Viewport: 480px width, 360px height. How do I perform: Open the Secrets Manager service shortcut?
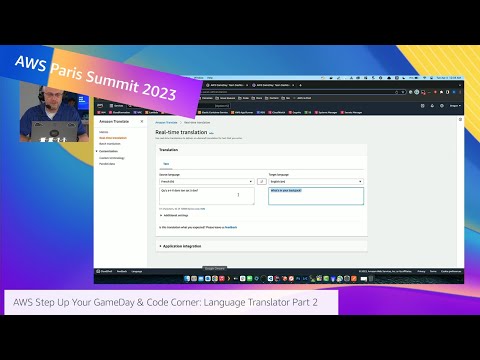(x=351, y=112)
